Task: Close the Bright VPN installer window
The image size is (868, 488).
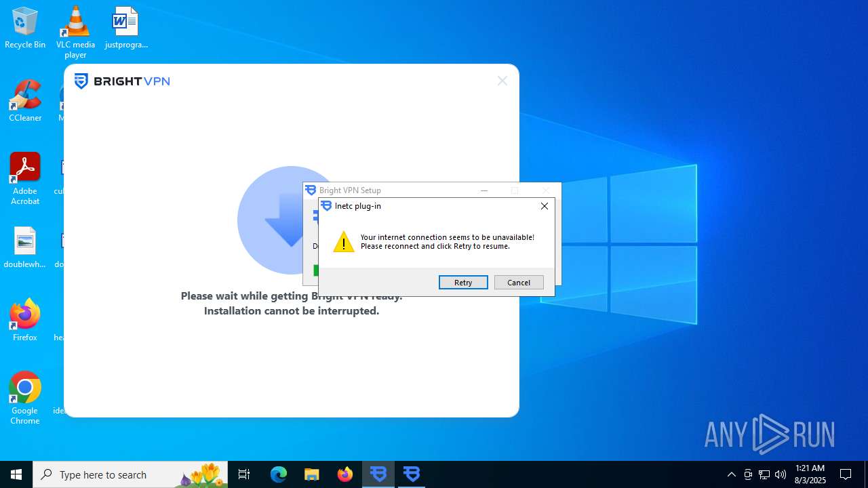Action: [x=502, y=81]
